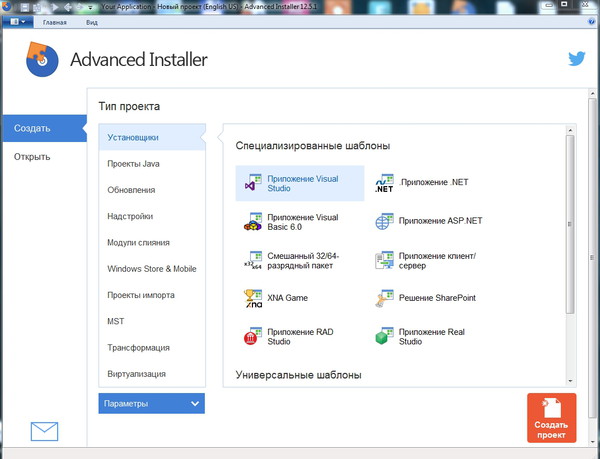Switch to the Вид ribbon tab
Image resolution: width=600 pixels, height=459 pixels.
point(92,20)
